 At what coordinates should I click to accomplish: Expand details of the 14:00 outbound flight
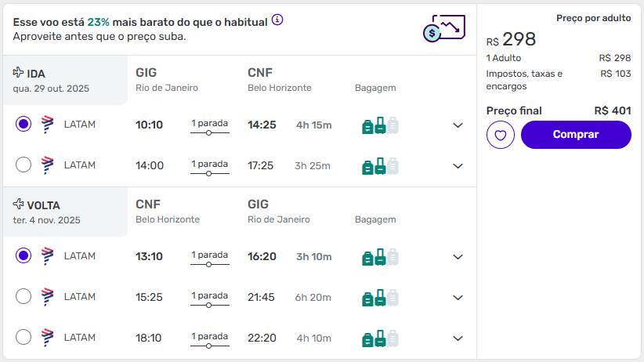[x=458, y=166]
